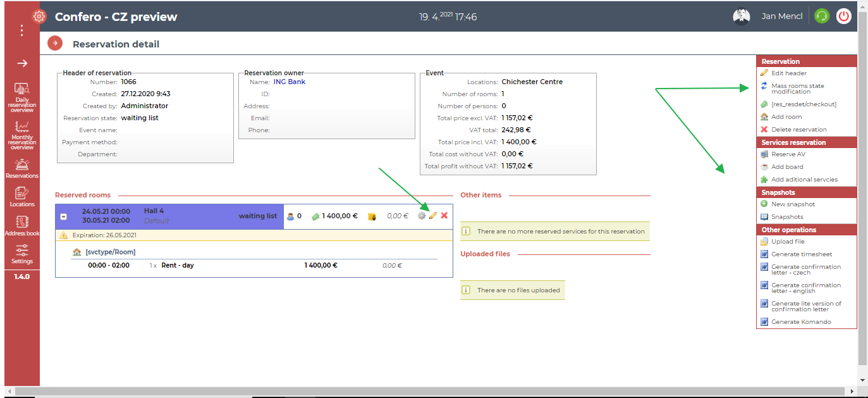Open the Address book
Viewport: 868px width, 398px height.
click(22, 226)
